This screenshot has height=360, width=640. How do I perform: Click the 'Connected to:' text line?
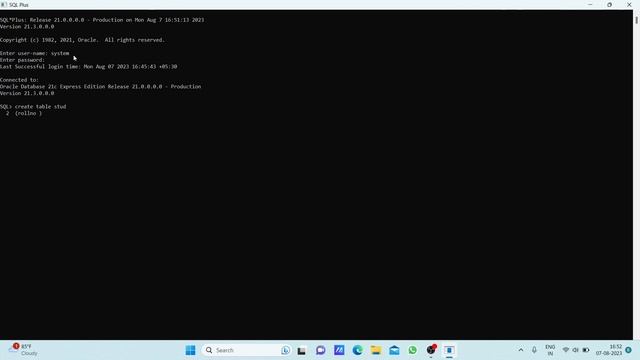[x=19, y=80]
